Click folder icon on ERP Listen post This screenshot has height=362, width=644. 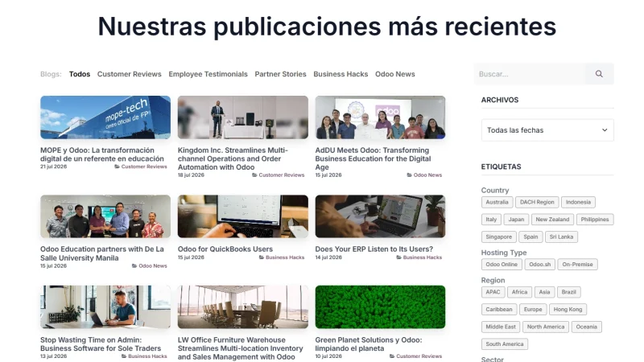(398, 257)
